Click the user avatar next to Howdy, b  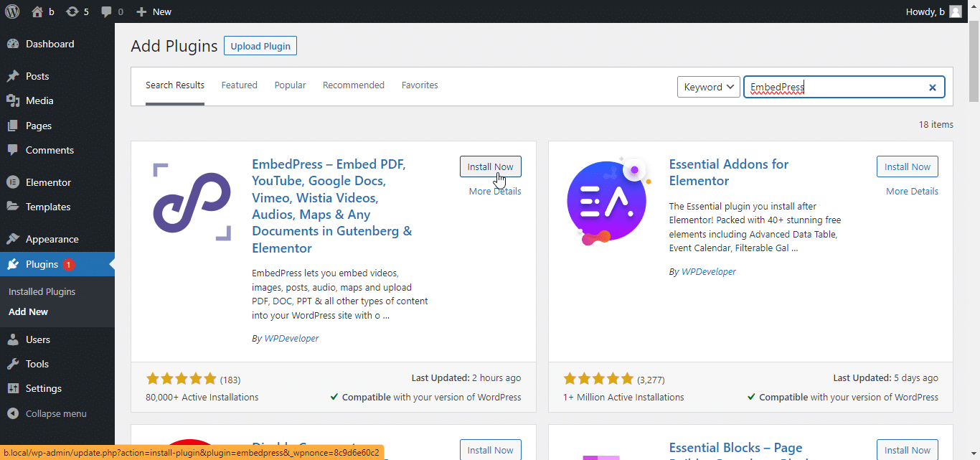point(955,11)
